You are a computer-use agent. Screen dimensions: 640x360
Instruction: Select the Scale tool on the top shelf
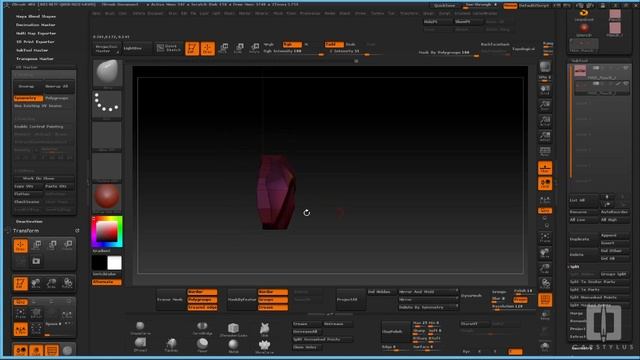[239, 48]
